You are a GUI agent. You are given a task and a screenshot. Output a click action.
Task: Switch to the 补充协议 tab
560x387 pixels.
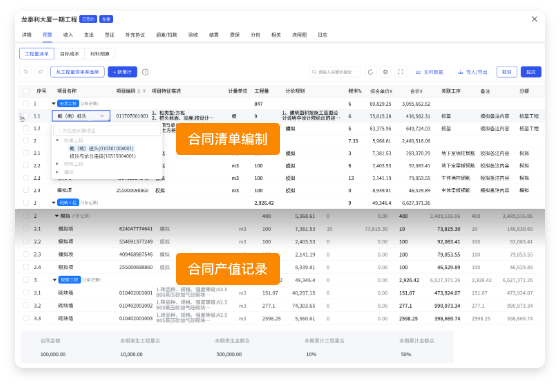[135, 35]
